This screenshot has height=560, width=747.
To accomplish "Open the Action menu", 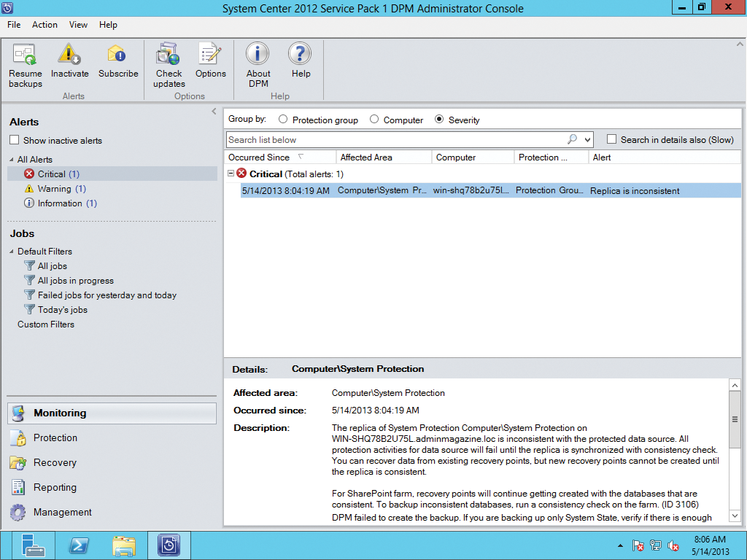I will point(44,24).
